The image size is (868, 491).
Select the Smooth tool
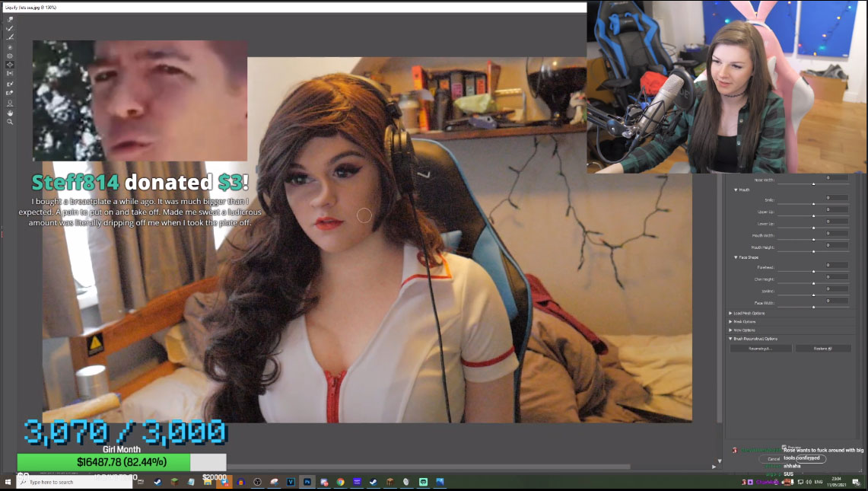(x=10, y=37)
